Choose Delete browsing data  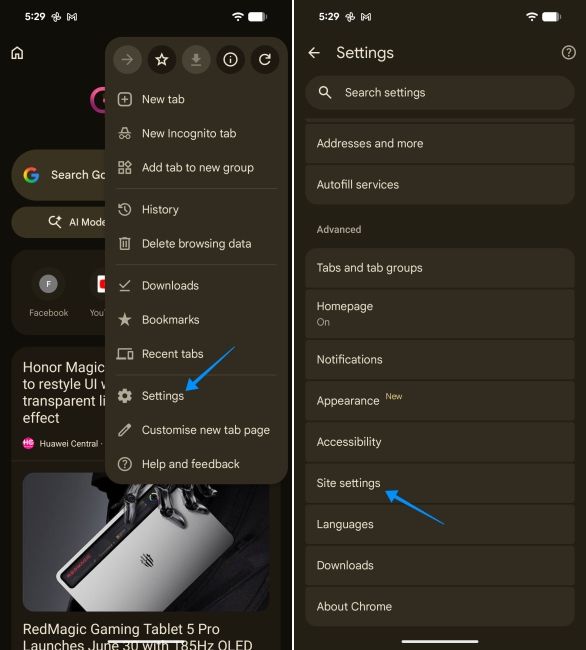tap(196, 244)
